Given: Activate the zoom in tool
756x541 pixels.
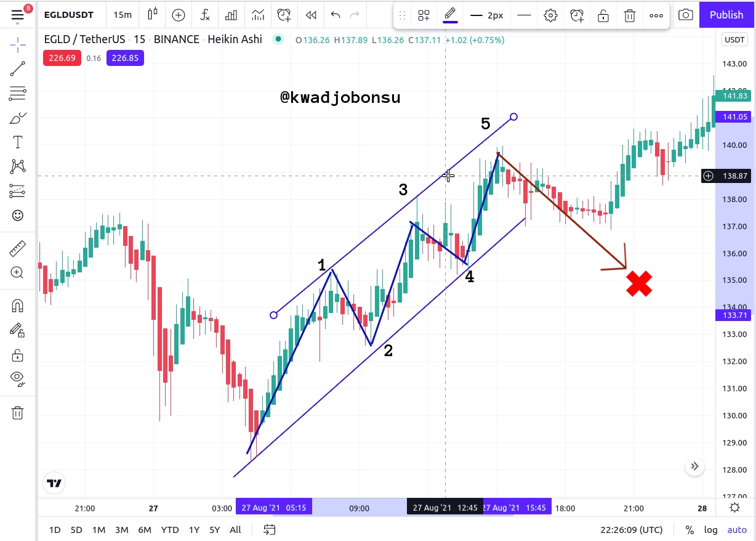Looking at the screenshot, I should [x=18, y=273].
